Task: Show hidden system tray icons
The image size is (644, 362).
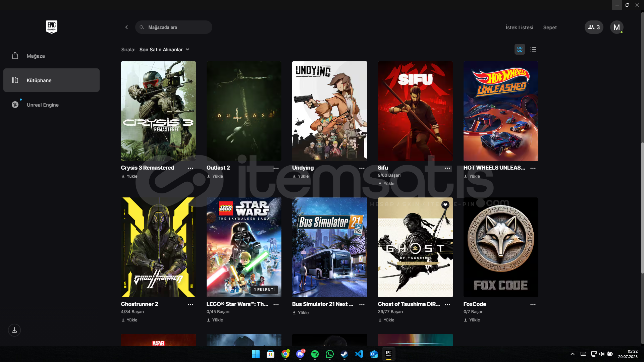Action: [573, 354]
